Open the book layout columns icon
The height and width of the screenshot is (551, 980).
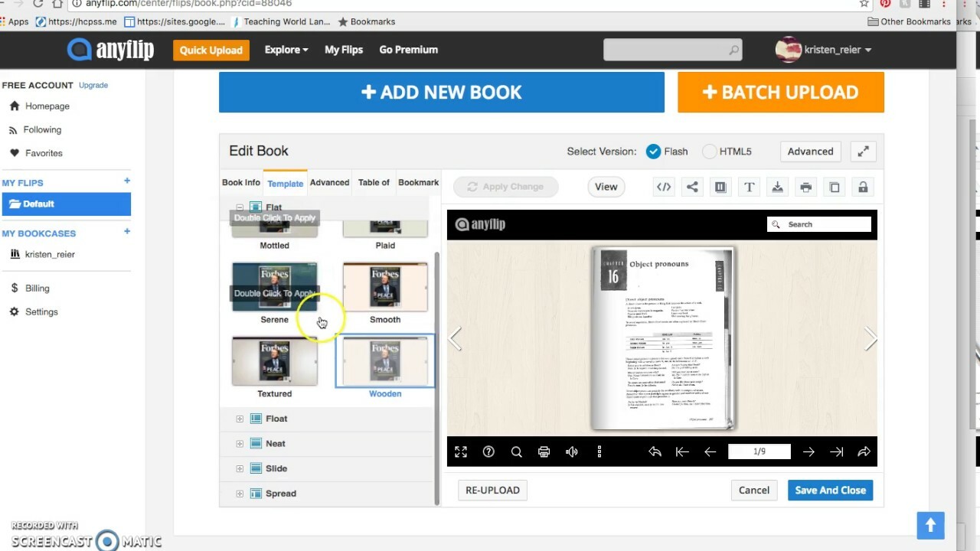coord(720,187)
